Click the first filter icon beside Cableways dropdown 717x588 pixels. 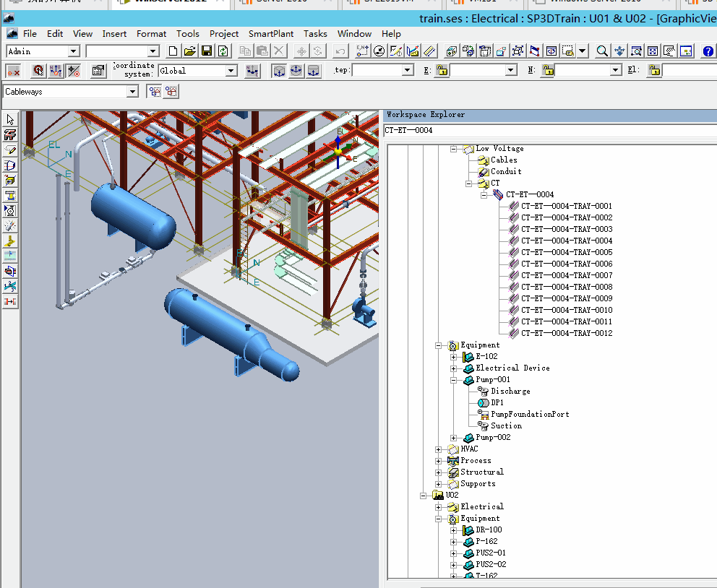click(x=155, y=92)
